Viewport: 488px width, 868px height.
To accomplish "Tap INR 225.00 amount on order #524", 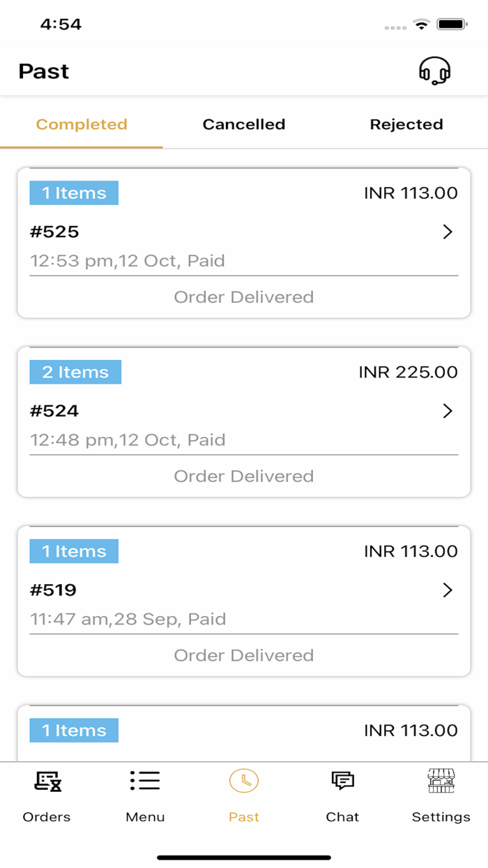I will point(408,372).
